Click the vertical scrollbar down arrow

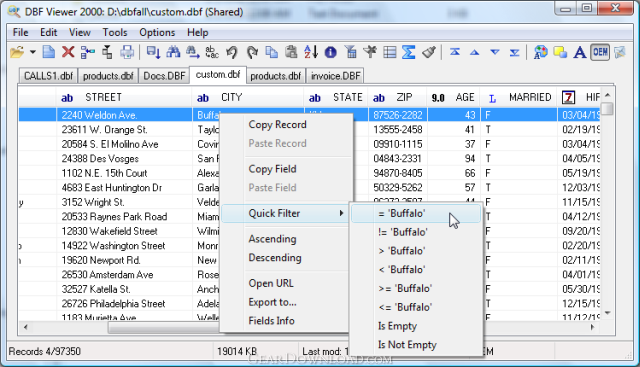pyautogui.click(x=607, y=313)
